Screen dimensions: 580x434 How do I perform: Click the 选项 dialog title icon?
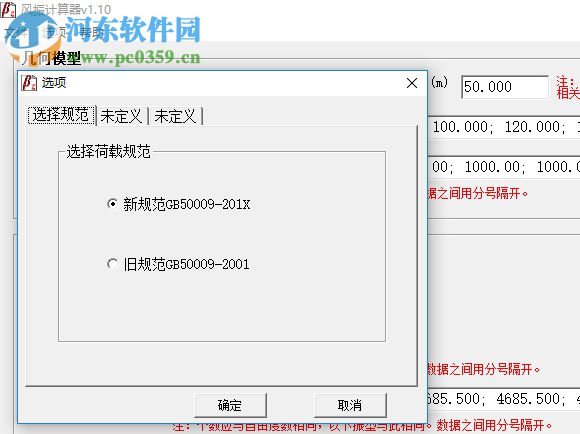tap(29, 83)
